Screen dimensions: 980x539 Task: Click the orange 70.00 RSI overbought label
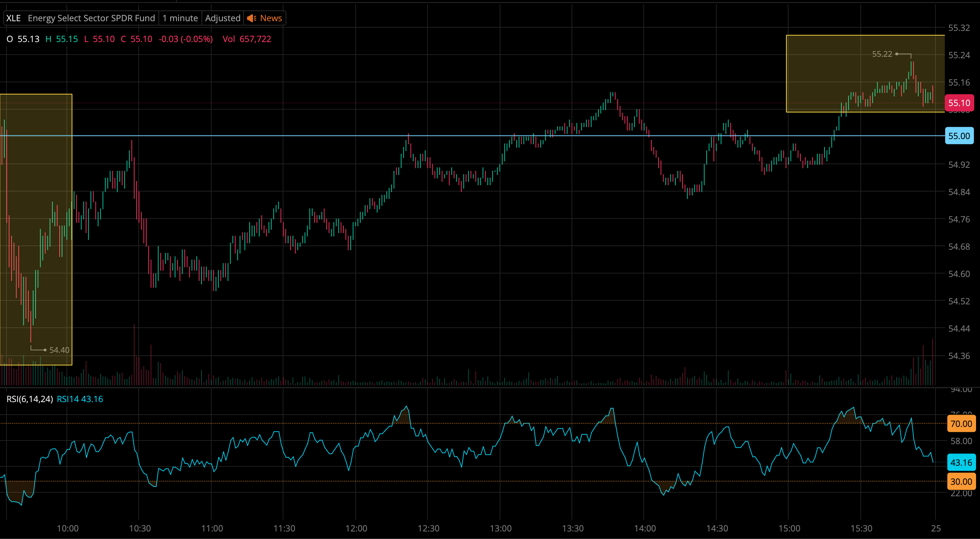click(961, 424)
